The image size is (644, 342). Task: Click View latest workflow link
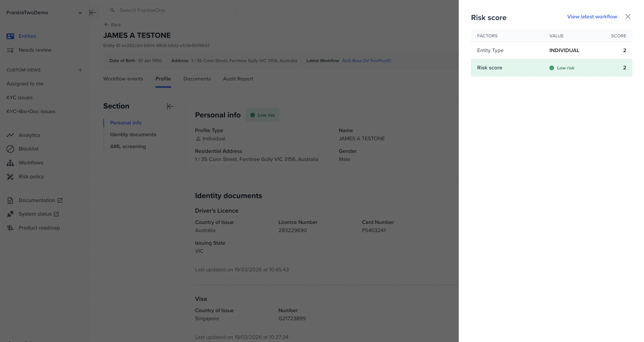click(592, 17)
